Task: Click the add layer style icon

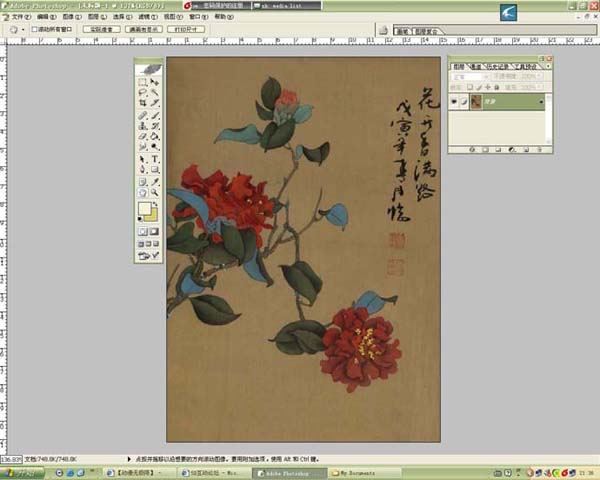Action: coord(472,150)
